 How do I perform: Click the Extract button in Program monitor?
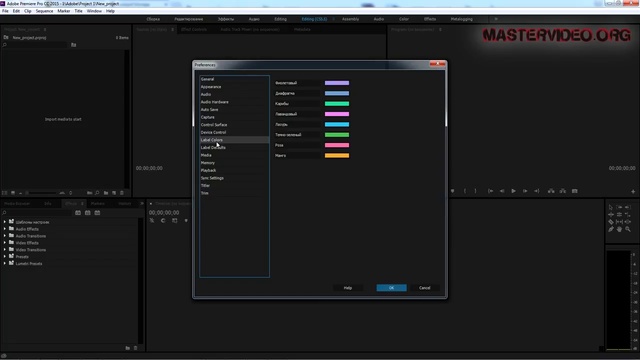click(x=562, y=191)
